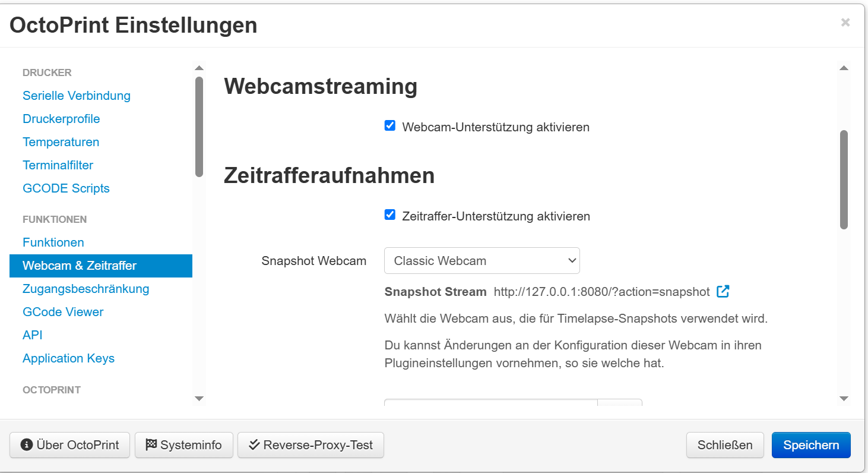
Task: Click content pane scroll down arrow
Action: [844, 399]
